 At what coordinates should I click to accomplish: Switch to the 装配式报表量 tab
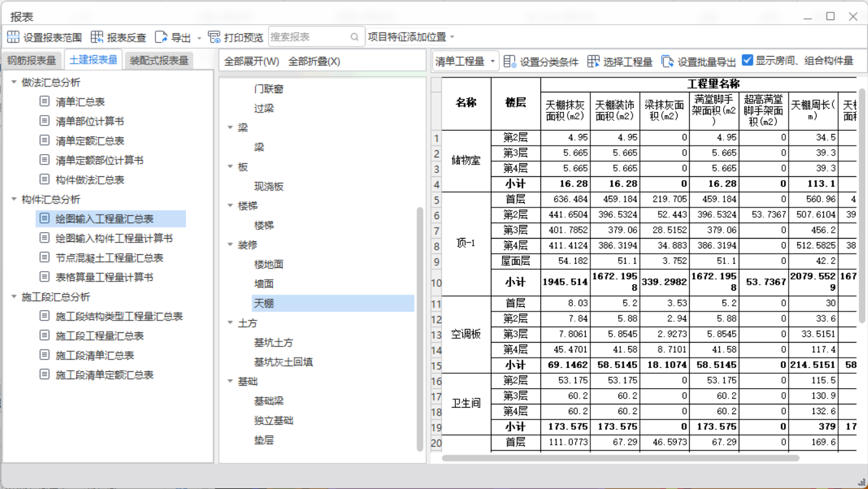[x=159, y=60]
